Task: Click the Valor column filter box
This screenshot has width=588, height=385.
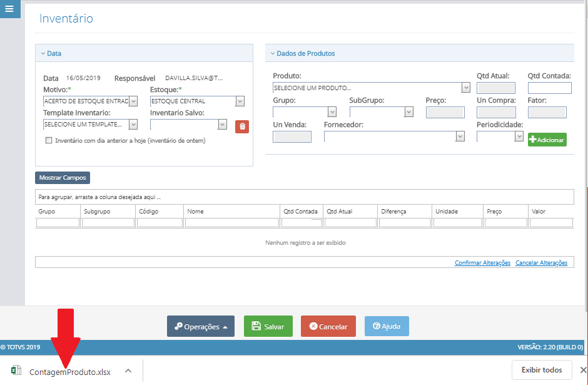Action: click(x=551, y=223)
